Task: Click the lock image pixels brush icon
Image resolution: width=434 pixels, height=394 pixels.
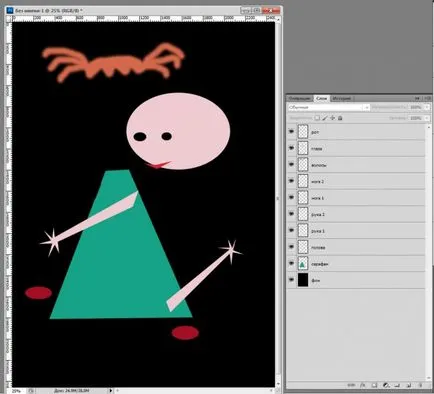Action: (325, 118)
